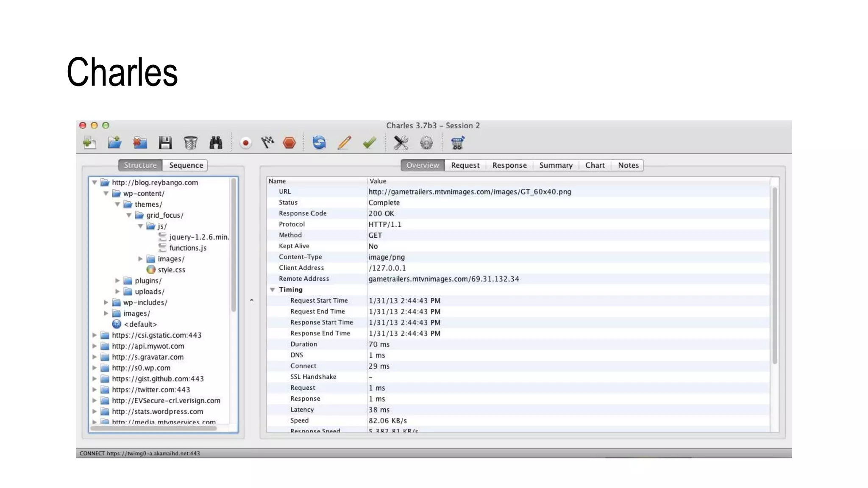
Task: Save session with floppy disk icon
Action: [165, 143]
